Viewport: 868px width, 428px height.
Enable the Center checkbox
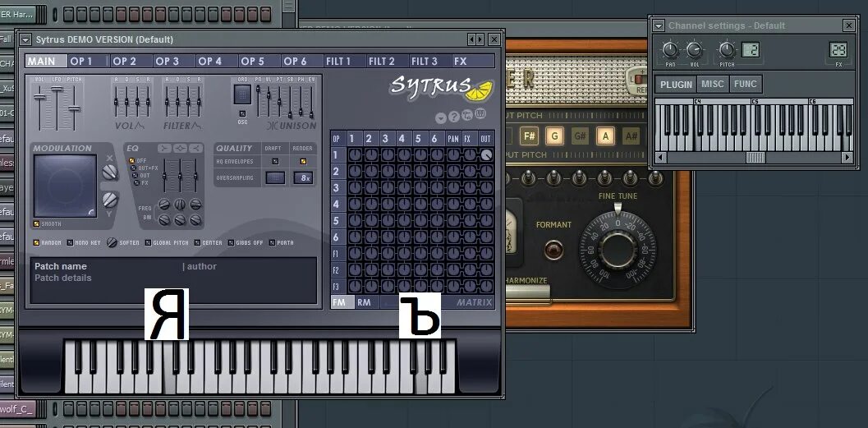[197, 242]
